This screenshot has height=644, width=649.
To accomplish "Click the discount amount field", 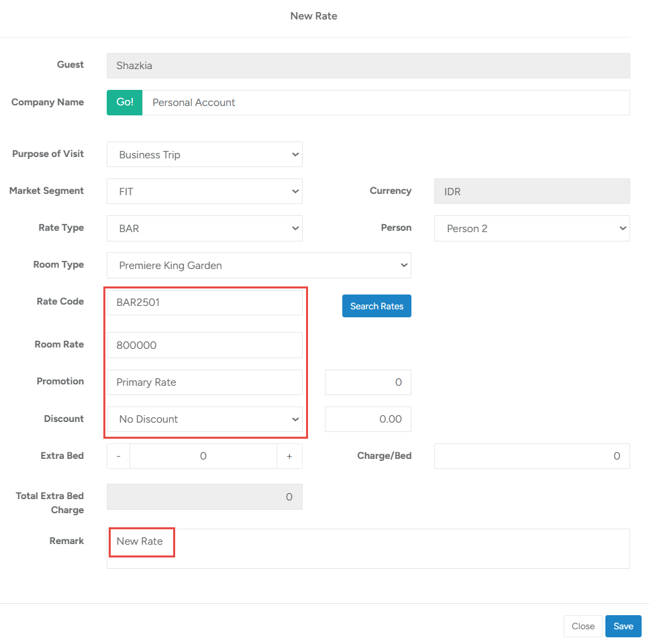I will click(368, 419).
